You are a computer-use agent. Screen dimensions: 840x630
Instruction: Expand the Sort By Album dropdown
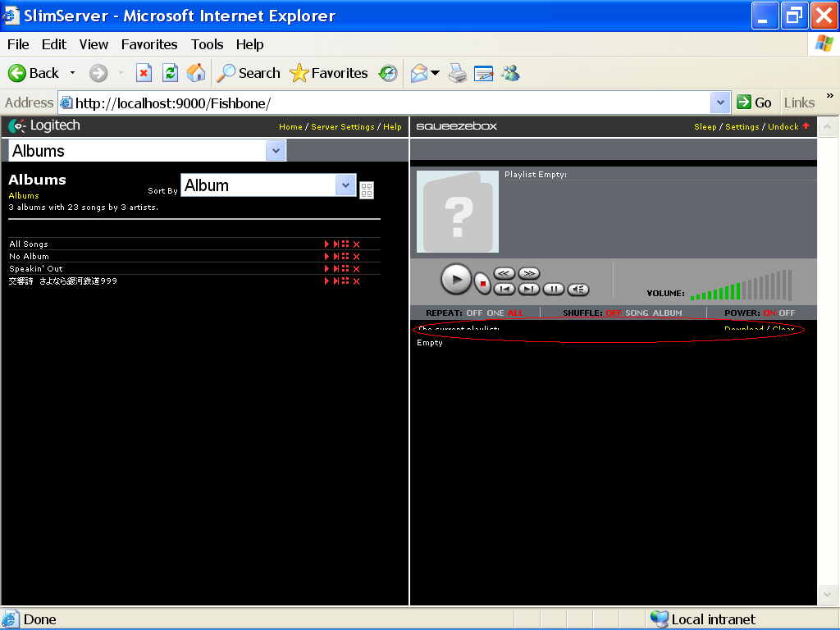(x=345, y=185)
